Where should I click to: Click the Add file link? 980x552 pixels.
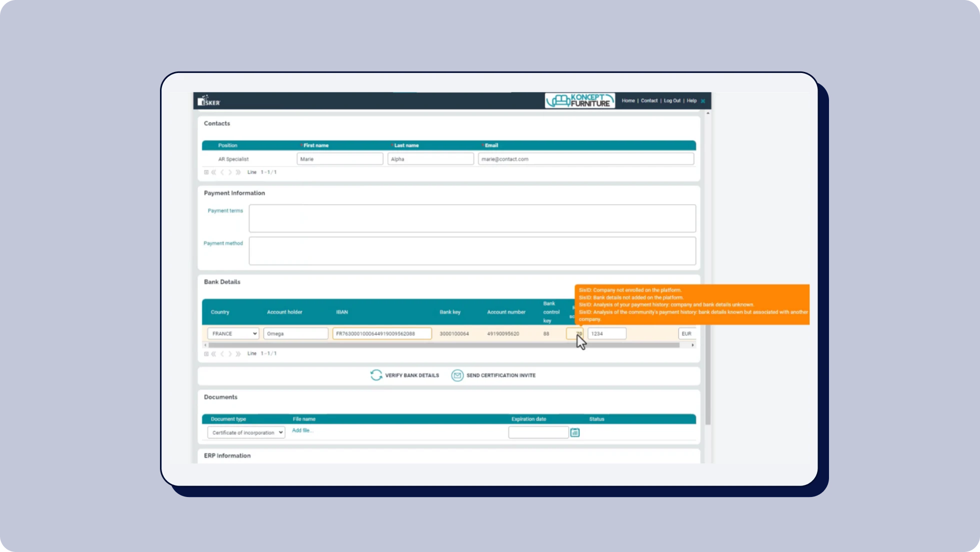click(302, 430)
